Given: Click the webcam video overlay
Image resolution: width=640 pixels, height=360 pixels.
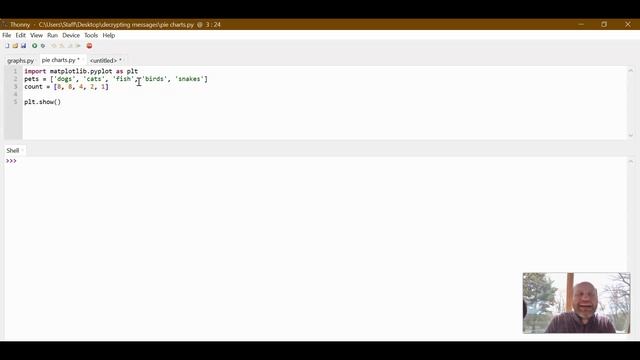Looking at the screenshot, I should [576, 303].
